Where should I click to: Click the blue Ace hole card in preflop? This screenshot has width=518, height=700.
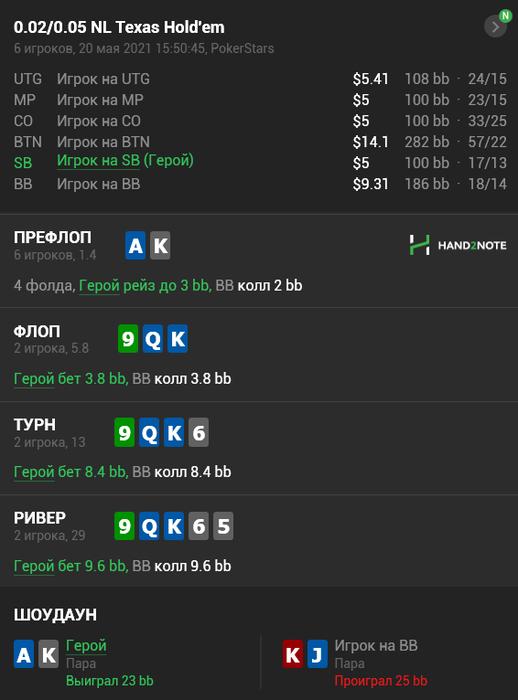pyautogui.click(x=135, y=246)
